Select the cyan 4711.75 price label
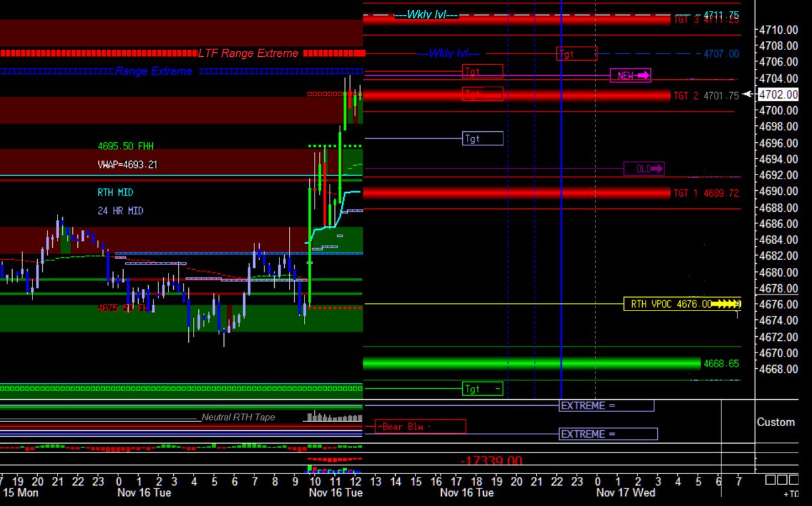The width and height of the screenshot is (812, 506). pyautogui.click(x=721, y=15)
